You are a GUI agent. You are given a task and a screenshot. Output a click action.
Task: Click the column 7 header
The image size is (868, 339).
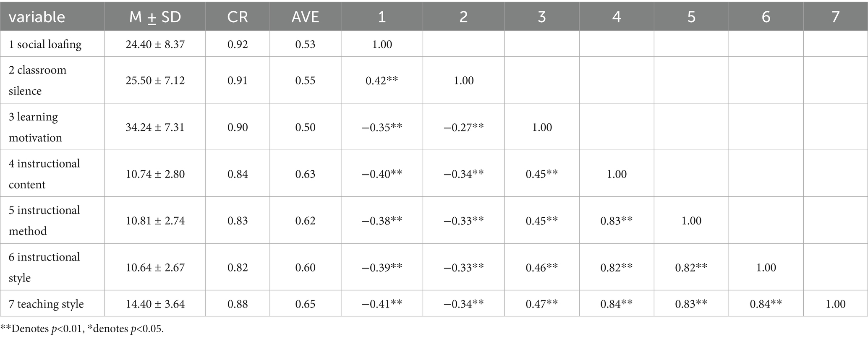tap(836, 17)
